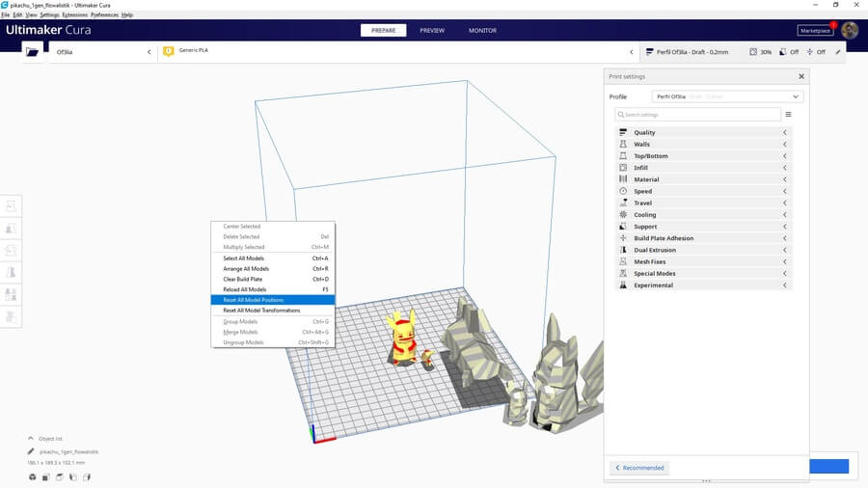Open the Extensions menu
Screen dimensions: 868x488
click(x=74, y=14)
